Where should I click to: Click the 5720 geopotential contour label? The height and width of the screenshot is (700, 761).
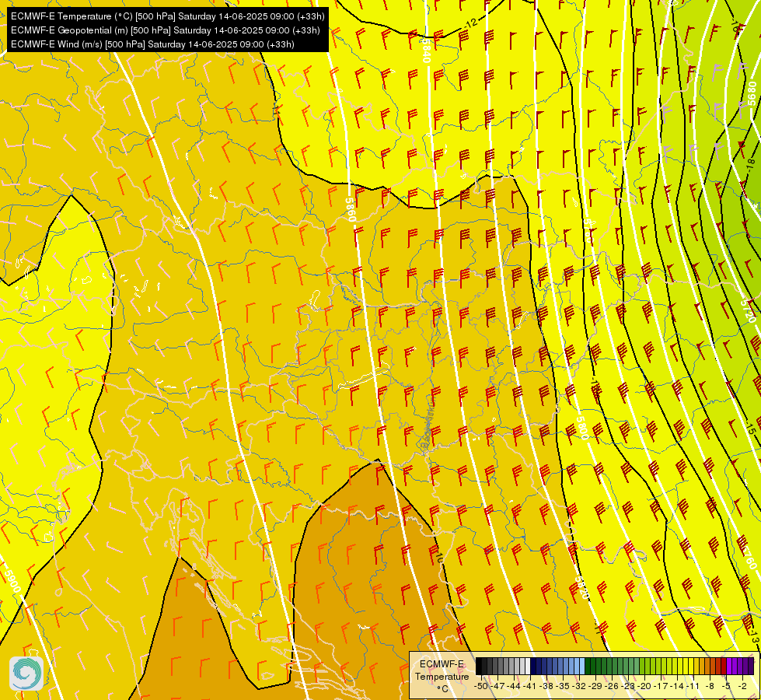tap(748, 311)
